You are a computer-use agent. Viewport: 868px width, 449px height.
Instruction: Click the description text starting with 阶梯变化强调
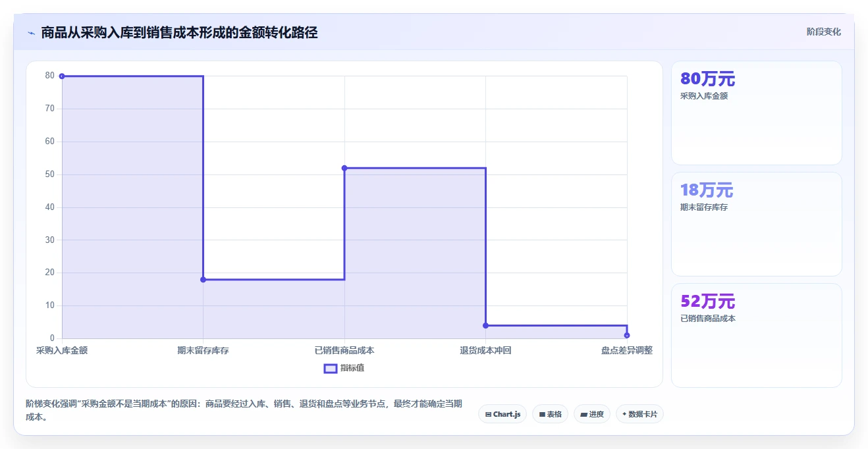point(244,410)
